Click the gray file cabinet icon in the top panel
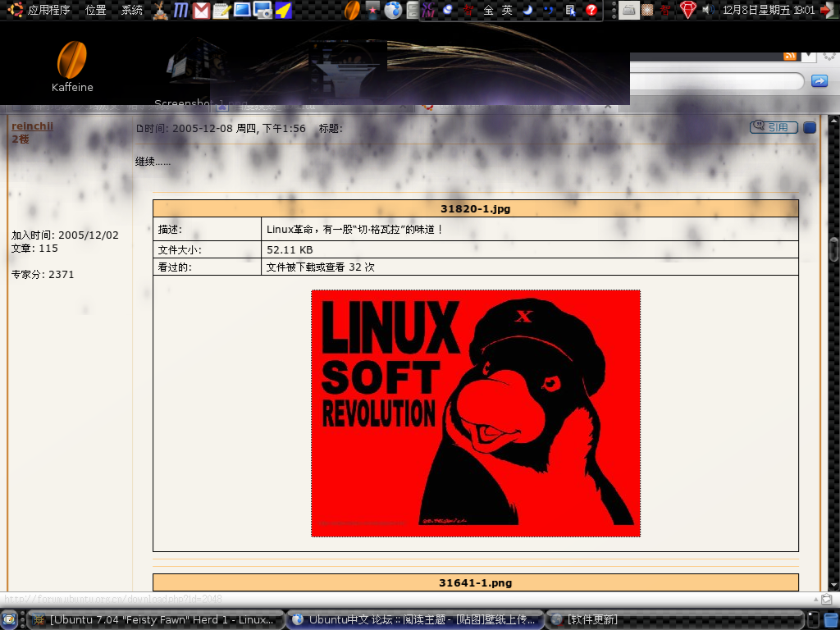This screenshot has height=630, width=840. [x=413, y=10]
